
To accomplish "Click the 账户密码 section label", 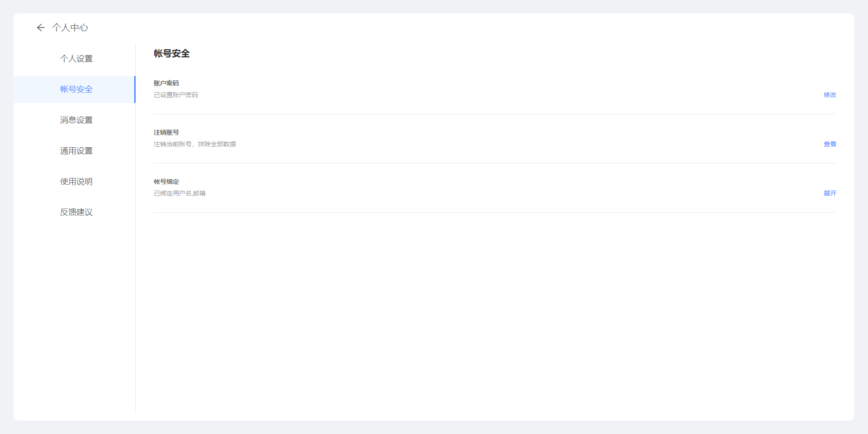I will (166, 83).
